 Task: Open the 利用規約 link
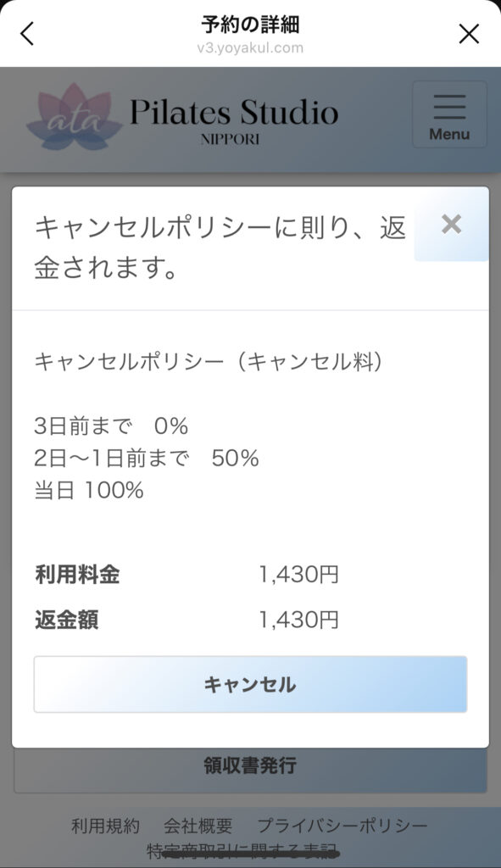click(105, 826)
